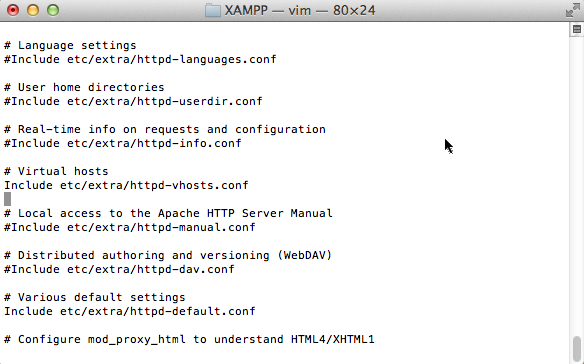The height and width of the screenshot is (364, 584).
Task: Click the green zoom button
Action: pyautogui.click(x=53, y=10)
